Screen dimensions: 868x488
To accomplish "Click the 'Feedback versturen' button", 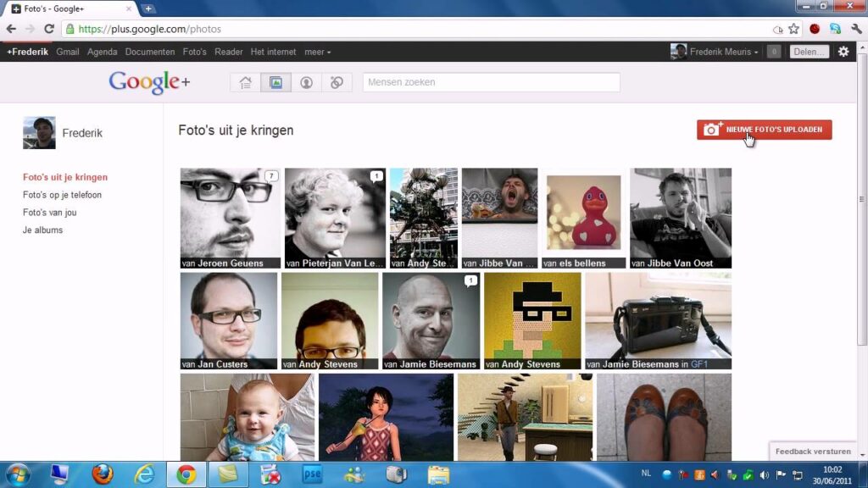I will pos(812,452).
